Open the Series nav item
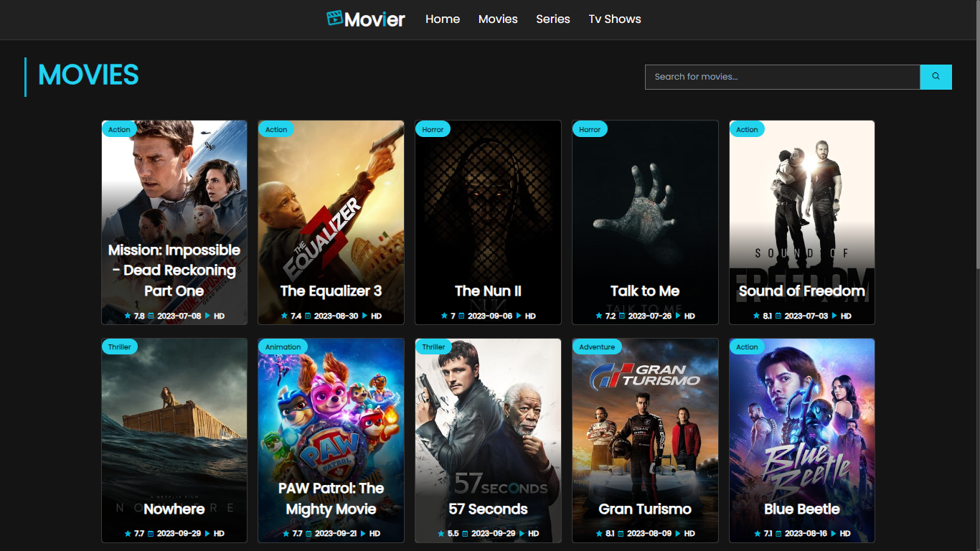 pos(553,19)
